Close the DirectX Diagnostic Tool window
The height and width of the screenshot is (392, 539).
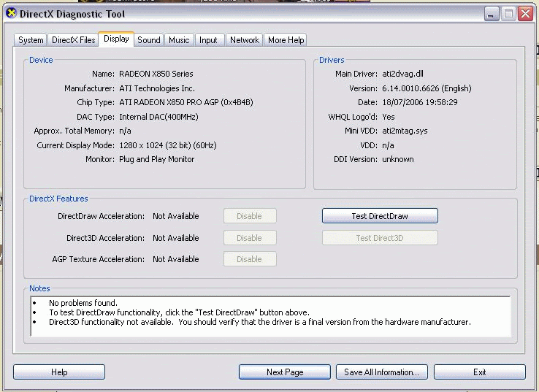click(x=526, y=14)
